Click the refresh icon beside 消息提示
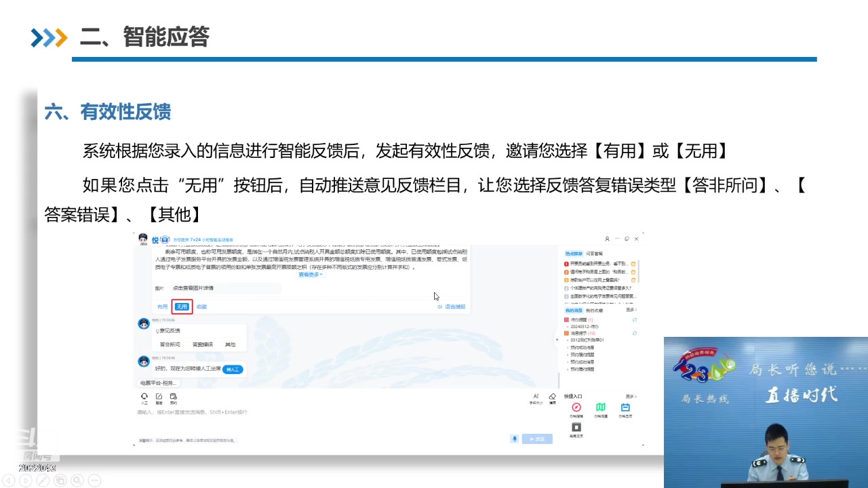The width and height of the screenshot is (868, 488). coord(635,333)
